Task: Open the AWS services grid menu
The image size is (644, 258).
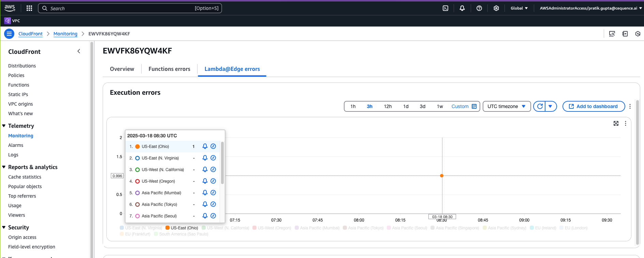Action: click(29, 8)
